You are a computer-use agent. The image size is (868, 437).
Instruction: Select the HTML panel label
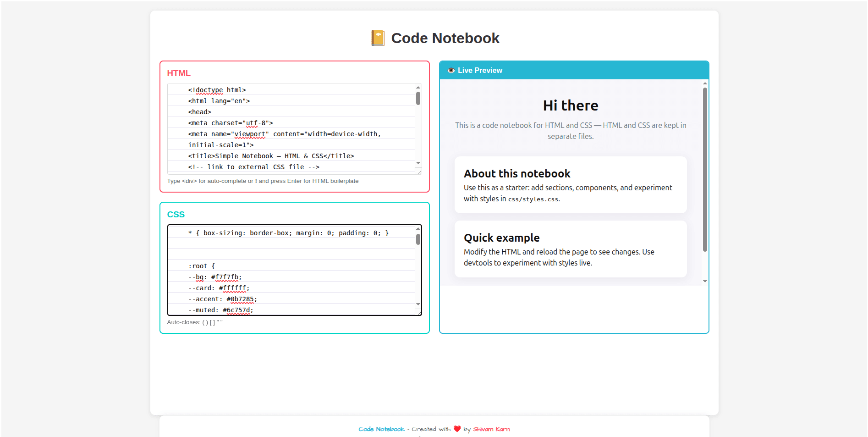(x=179, y=73)
